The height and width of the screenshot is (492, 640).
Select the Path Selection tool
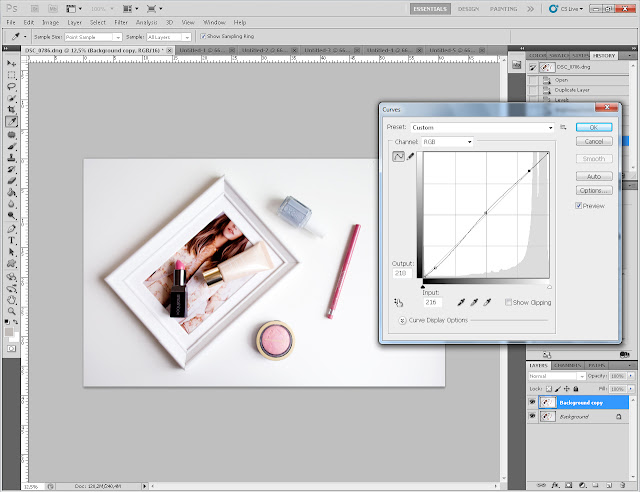(11, 252)
